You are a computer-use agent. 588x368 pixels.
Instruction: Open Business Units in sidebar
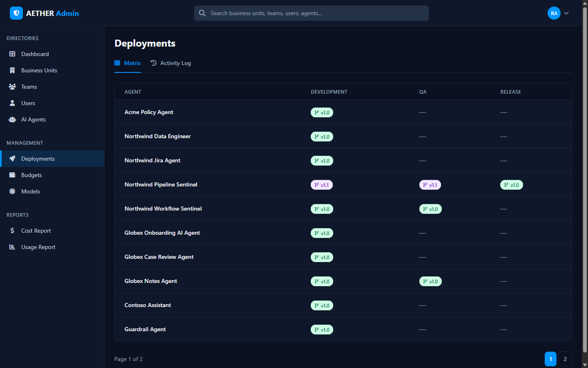pyautogui.click(x=52, y=70)
